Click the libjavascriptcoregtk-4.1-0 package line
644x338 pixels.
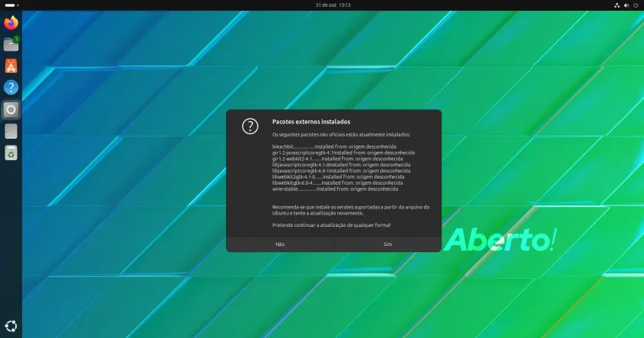coord(341,165)
